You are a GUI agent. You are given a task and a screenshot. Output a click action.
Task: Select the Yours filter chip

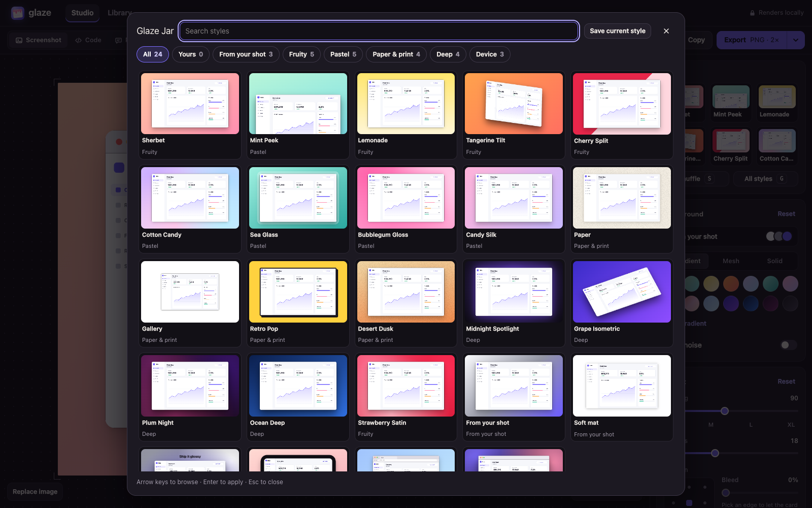(x=191, y=54)
